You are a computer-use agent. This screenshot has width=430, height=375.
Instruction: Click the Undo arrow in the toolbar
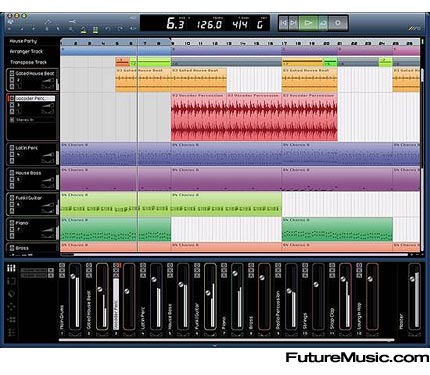pyautogui.click(x=107, y=29)
